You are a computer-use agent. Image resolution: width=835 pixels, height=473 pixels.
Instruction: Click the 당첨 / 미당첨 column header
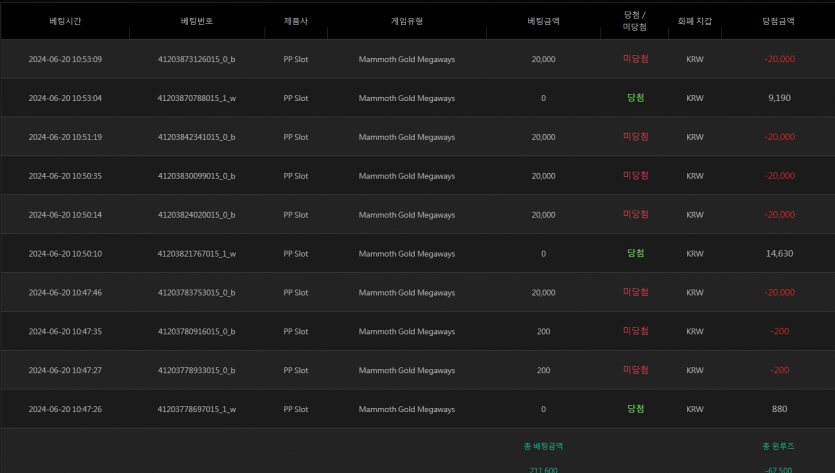(x=635, y=21)
